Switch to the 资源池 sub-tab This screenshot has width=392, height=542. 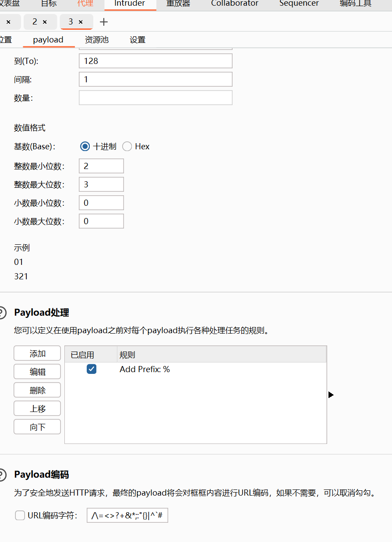coord(96,39)
